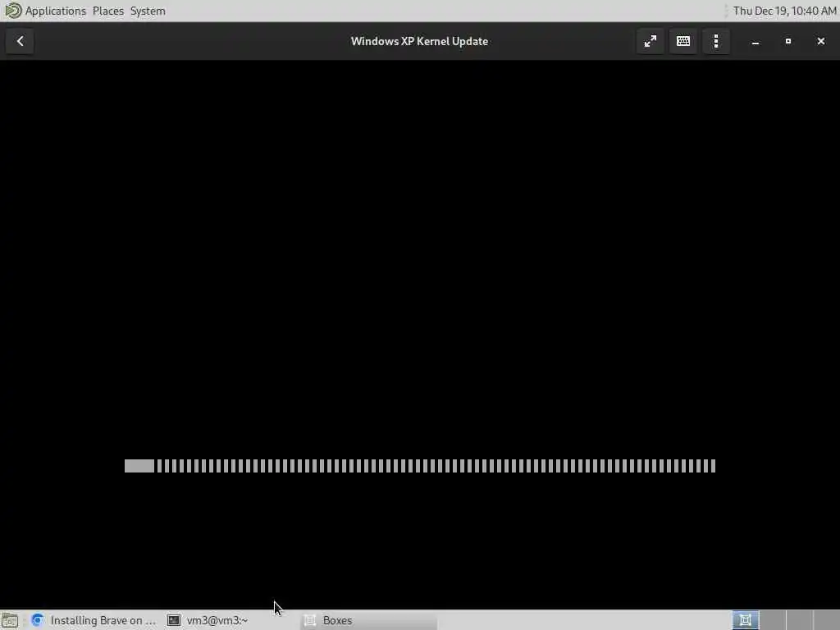Click the date and time clock

tap(784, 11)
